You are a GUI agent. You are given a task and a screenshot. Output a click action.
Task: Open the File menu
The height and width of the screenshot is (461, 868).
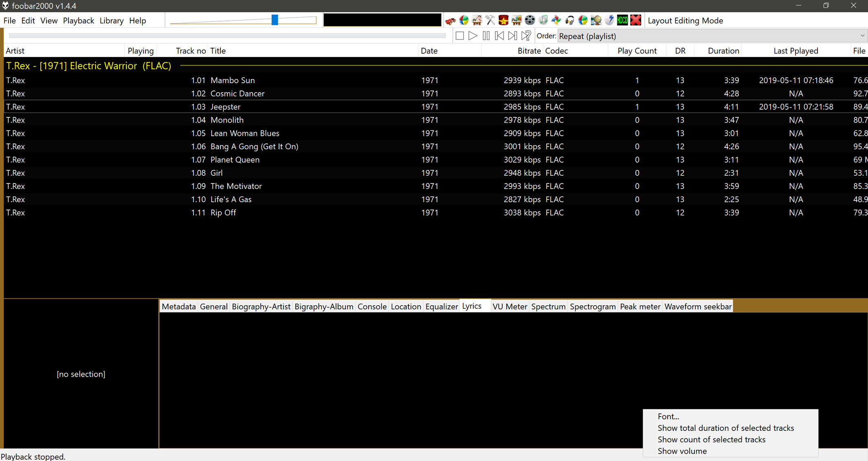click(x=9, y=21)
